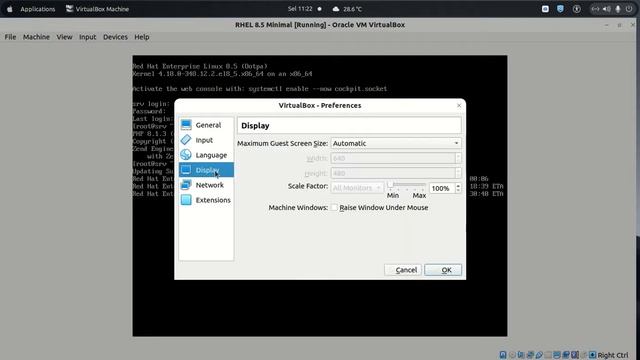Click the hard disk activity status icon

coord(503,355)
